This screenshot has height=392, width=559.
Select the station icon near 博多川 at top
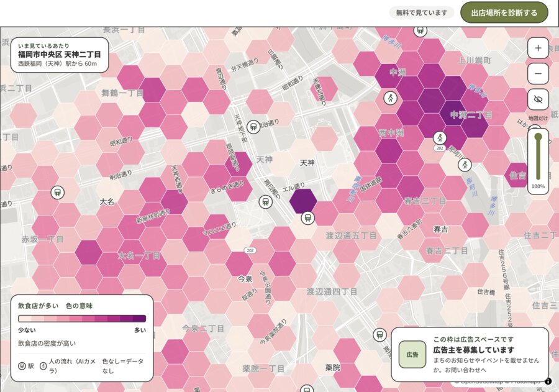420,30
